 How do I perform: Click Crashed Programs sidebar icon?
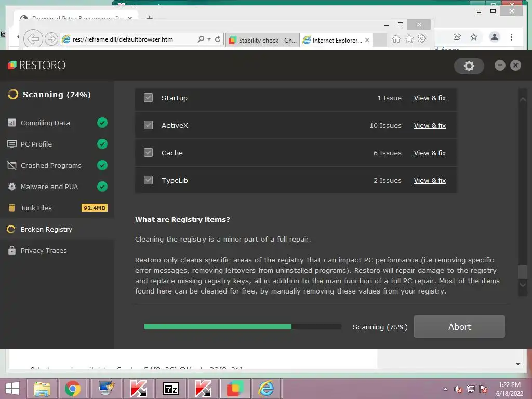coord(12,165)
